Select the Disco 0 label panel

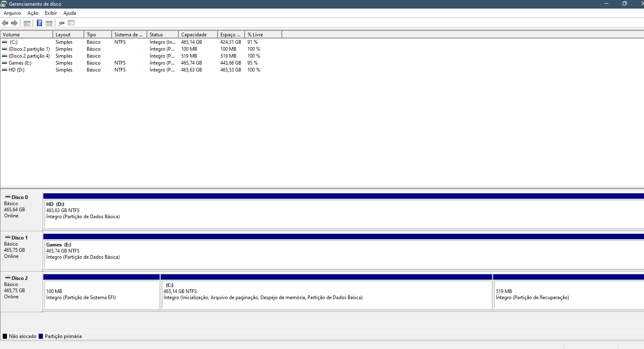(x=22, y=211)
